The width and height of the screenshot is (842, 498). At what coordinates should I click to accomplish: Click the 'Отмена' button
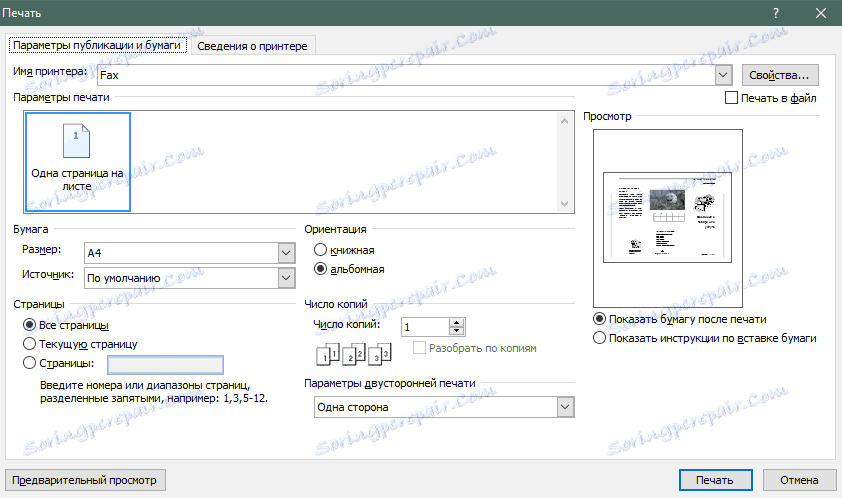[800, 480]
